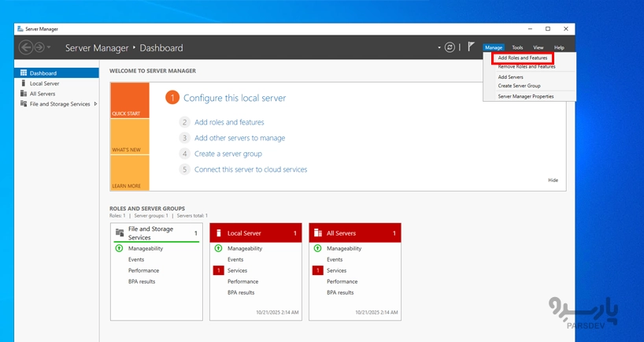The height and width of the screenshot is (342, 644).
Task: Open the Tools menu
Action: [517, 47]
